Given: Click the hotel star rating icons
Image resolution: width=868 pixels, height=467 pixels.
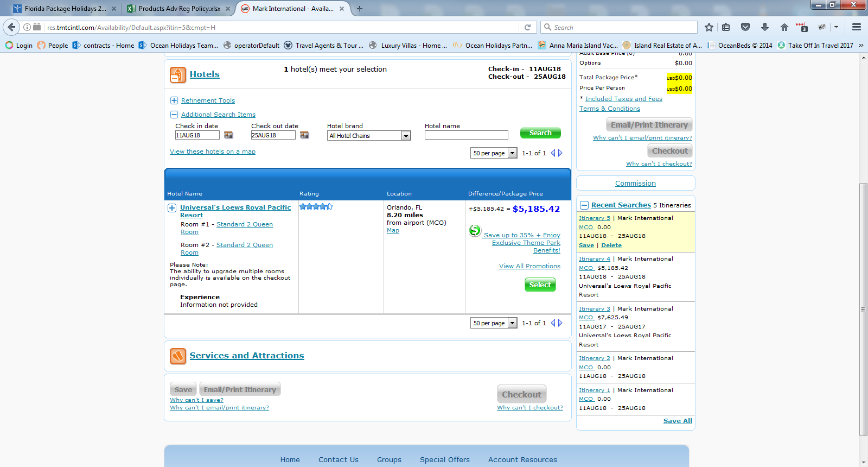Looking at the screenshot, I should point(316,206).
